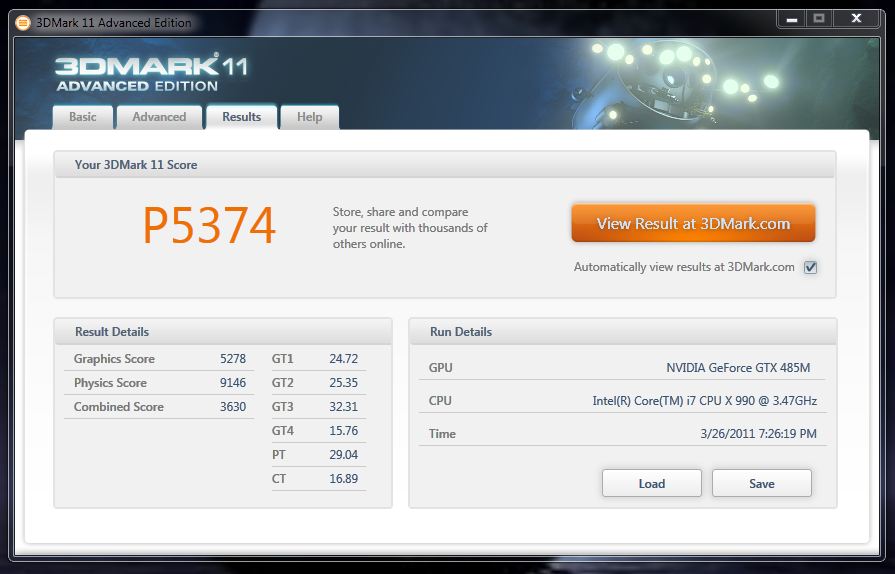Click the Store, share and compare description text
Screen dimensions: 895x574
tap(410, 228)
